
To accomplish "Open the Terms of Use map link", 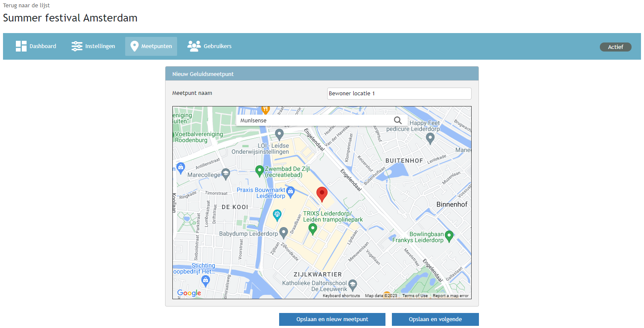I will (x=415, y=296).
